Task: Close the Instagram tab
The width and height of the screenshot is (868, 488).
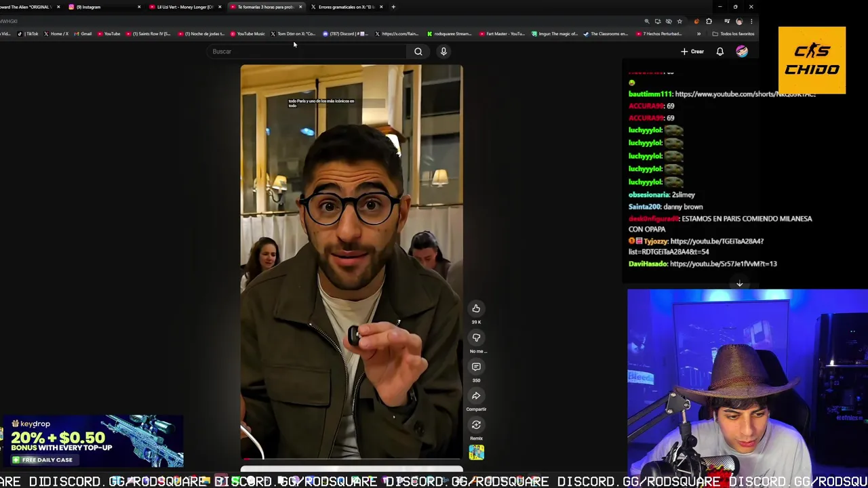Action: [139, 7]
